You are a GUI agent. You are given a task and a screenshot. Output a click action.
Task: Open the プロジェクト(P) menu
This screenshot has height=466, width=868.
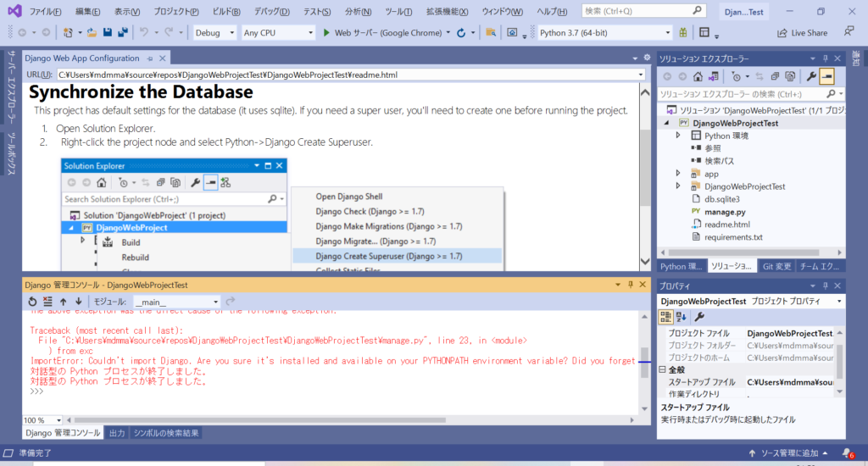(176, 11)
